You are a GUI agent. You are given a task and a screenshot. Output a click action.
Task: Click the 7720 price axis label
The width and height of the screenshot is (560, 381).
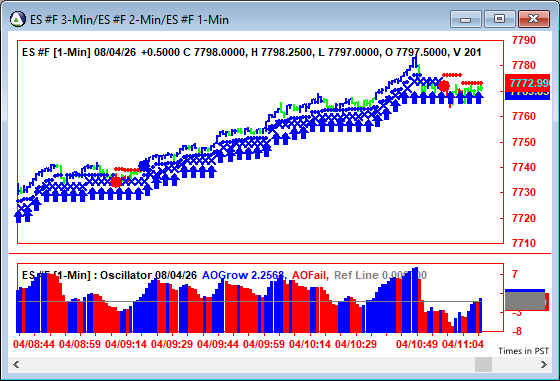524,218
